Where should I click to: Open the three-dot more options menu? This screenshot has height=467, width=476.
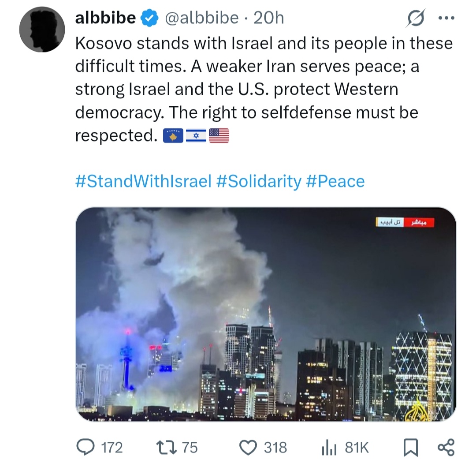pyautogui.click(x=446, y=18)
